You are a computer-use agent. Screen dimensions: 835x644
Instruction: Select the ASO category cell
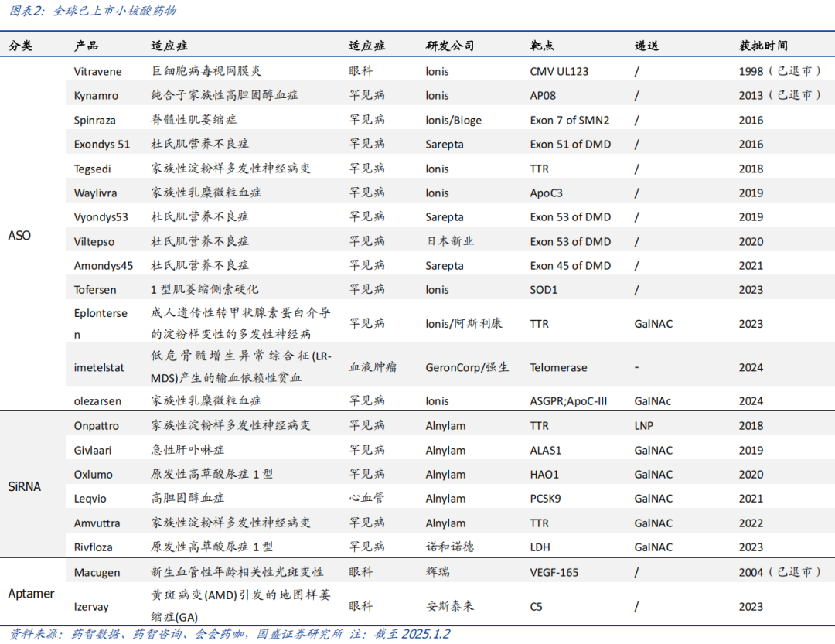click(x=19, y=236)
